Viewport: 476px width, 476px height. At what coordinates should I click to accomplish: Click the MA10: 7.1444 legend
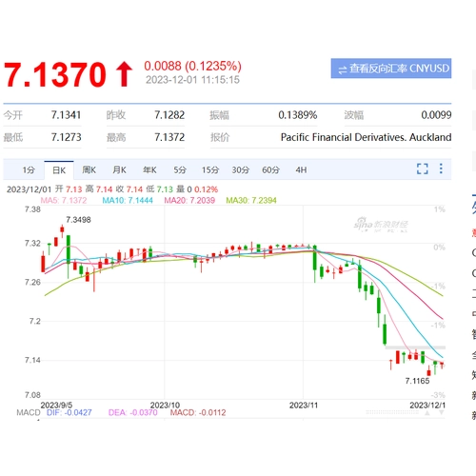pos(128,201)
